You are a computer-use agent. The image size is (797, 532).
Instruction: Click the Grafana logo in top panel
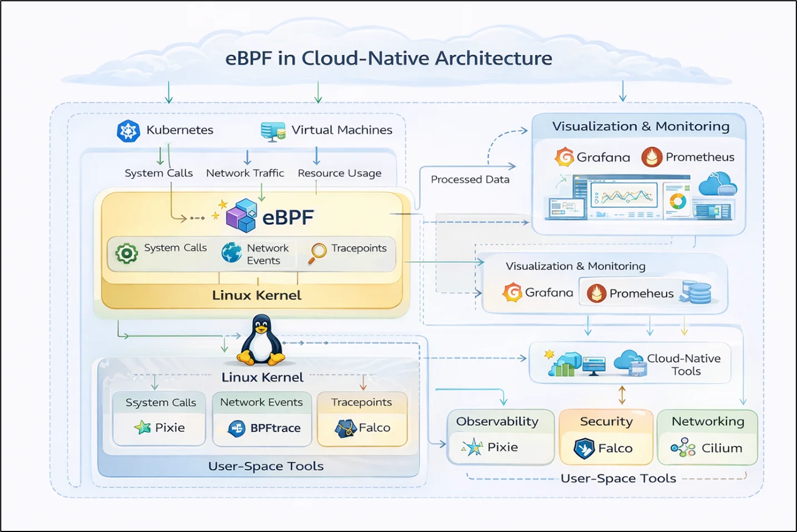564,157
